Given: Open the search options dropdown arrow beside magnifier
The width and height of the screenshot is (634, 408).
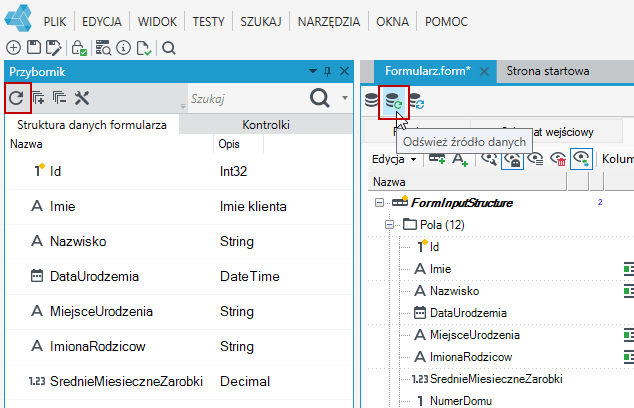Looking at the screenshot, I should click(x=345, y=98).
